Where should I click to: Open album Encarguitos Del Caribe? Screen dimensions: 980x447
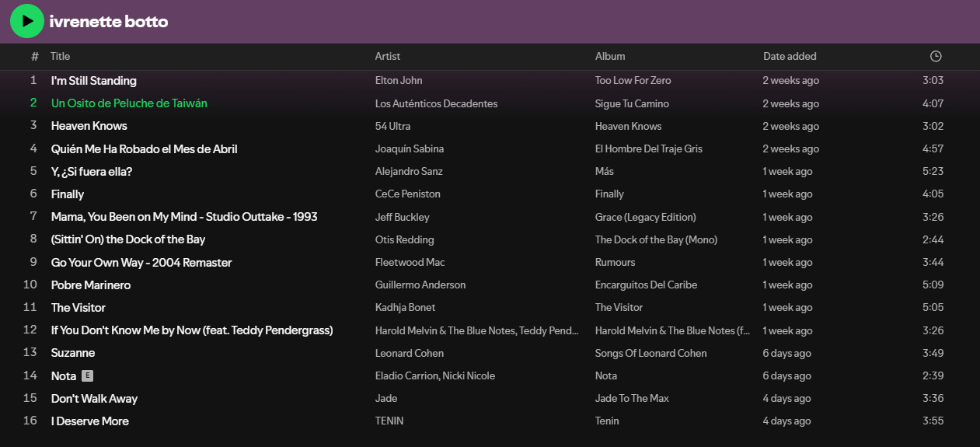(647, 285)
